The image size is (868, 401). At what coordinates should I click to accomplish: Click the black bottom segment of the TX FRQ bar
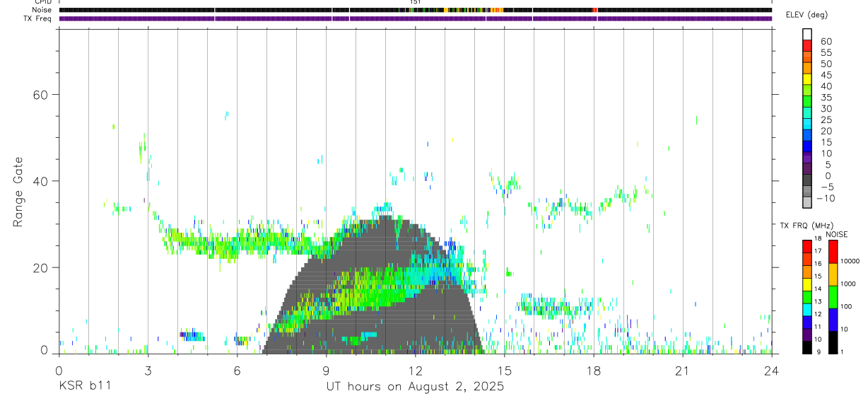pos(807,347)
